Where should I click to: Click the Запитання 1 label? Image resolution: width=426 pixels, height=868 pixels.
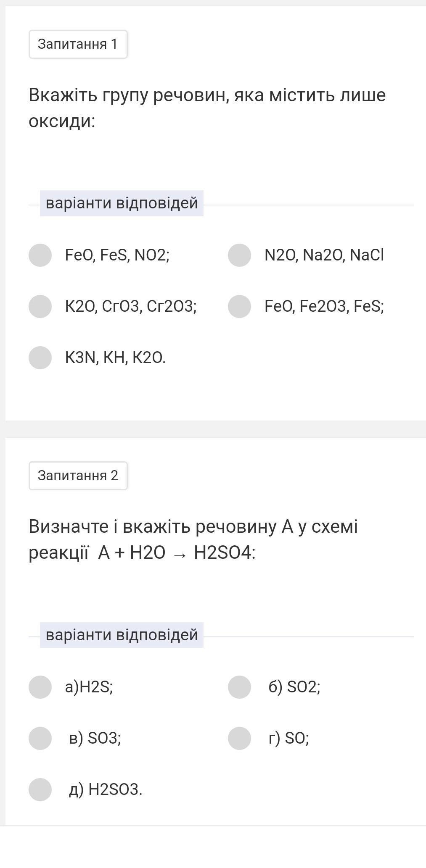[78, 44]
